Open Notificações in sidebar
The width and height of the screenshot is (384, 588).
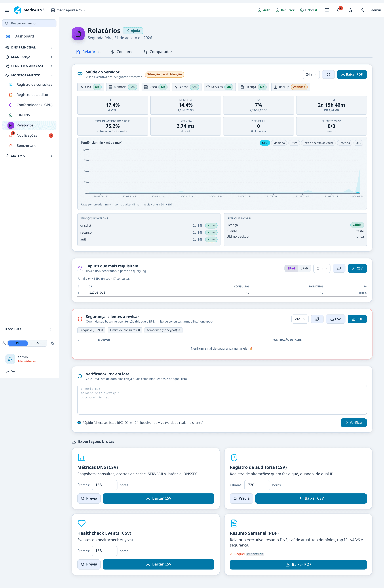[x=29, y=135]
